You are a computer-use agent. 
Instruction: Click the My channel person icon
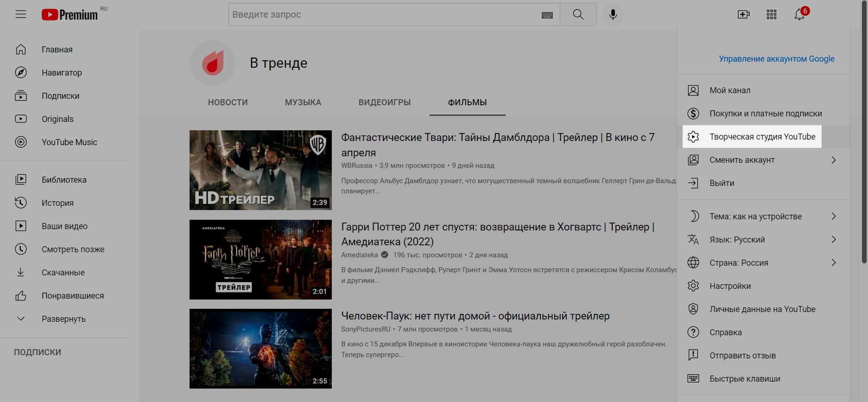(x=693, y=90)
